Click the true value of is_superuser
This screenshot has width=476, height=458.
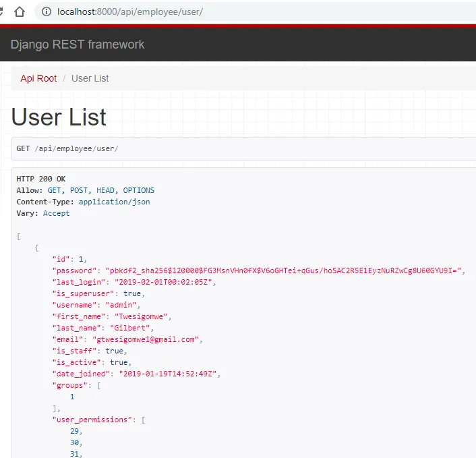(132, 293)
